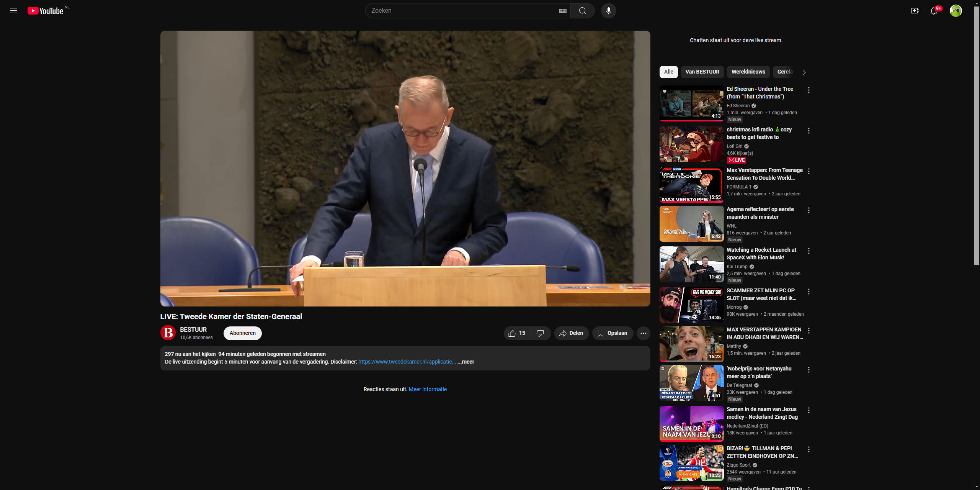Start voice search with microphone icon
The image size is (980, 490).
608,11
